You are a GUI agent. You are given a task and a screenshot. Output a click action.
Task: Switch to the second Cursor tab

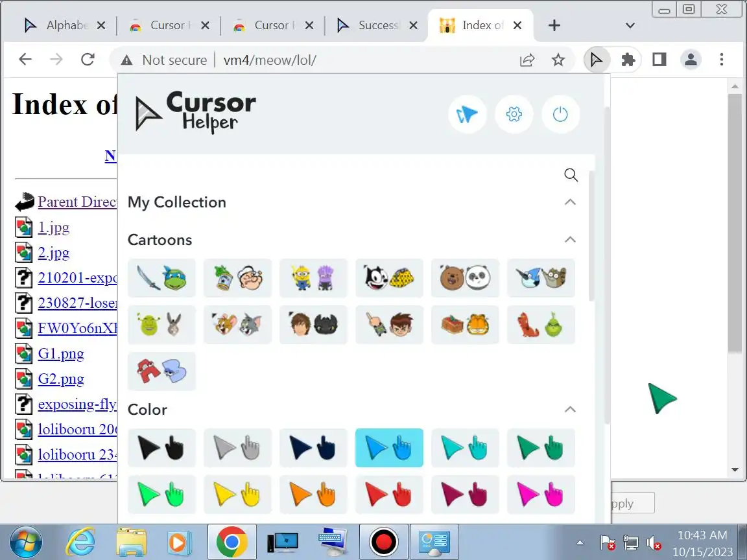pos(272,25)
